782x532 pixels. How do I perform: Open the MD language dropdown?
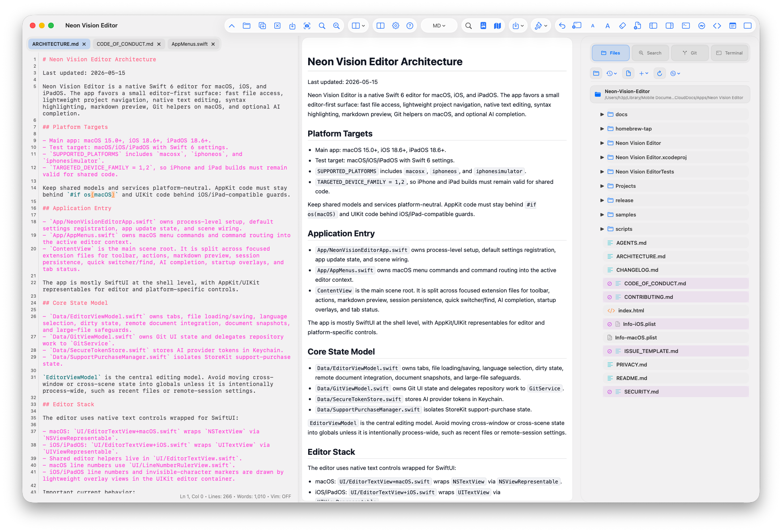439,26
